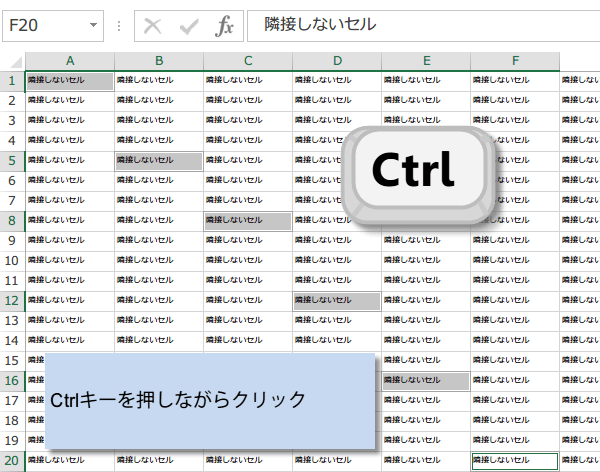Click the Enter checkmark icon in formula bar
This screenshot has height=472, width=600.
[x=188, y=25]
